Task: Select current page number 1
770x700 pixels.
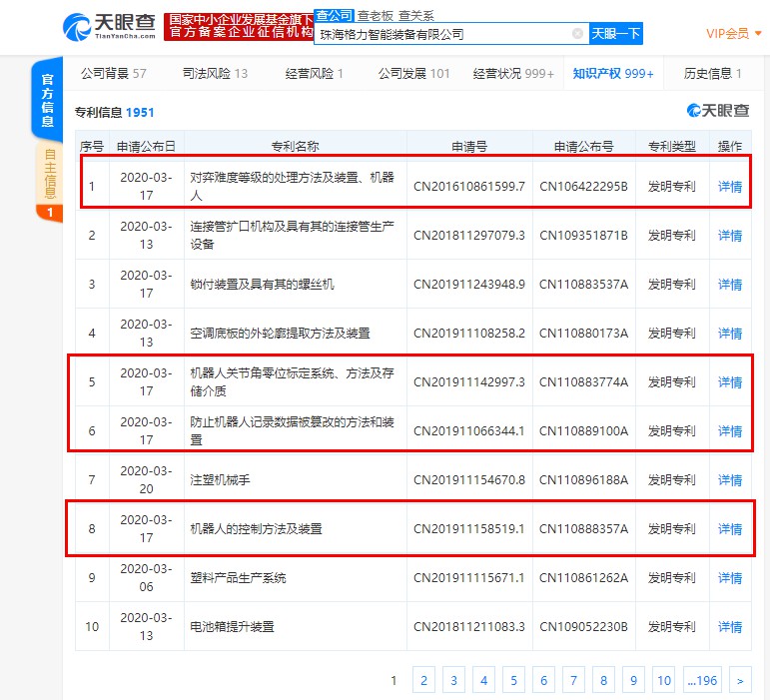Action: (x=393, y=680)
